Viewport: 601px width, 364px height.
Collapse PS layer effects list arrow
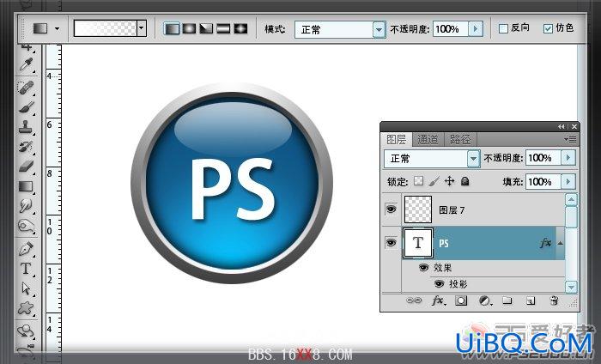560,243
